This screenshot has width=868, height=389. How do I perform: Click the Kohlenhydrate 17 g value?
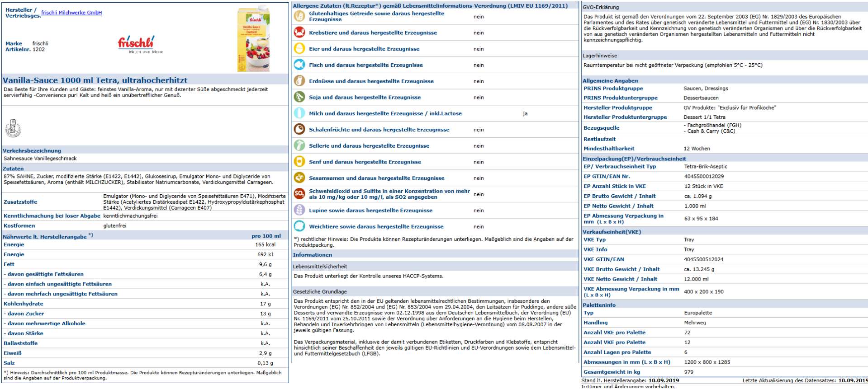pyautogui.click(x=265, y=304)
